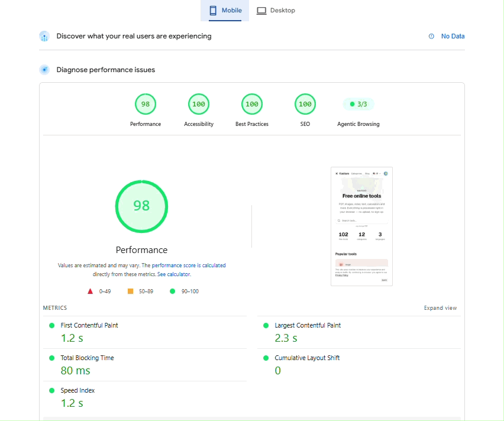The image size is (504, 421).
Task: Click the First Contentful Paint metric label
Action: click(89, 325)
